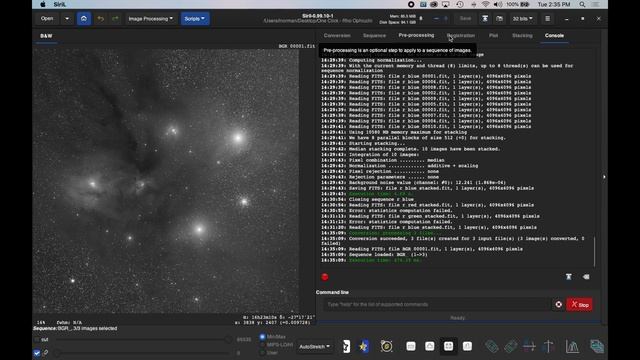Click the highlighted zoom-to-fit icon

pos(449,346)
